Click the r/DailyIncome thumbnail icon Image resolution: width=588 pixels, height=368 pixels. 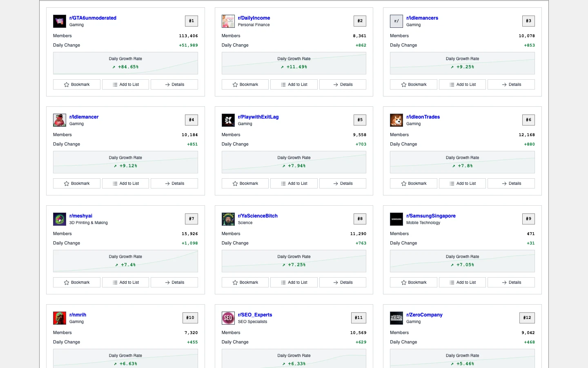coord(228,21)
